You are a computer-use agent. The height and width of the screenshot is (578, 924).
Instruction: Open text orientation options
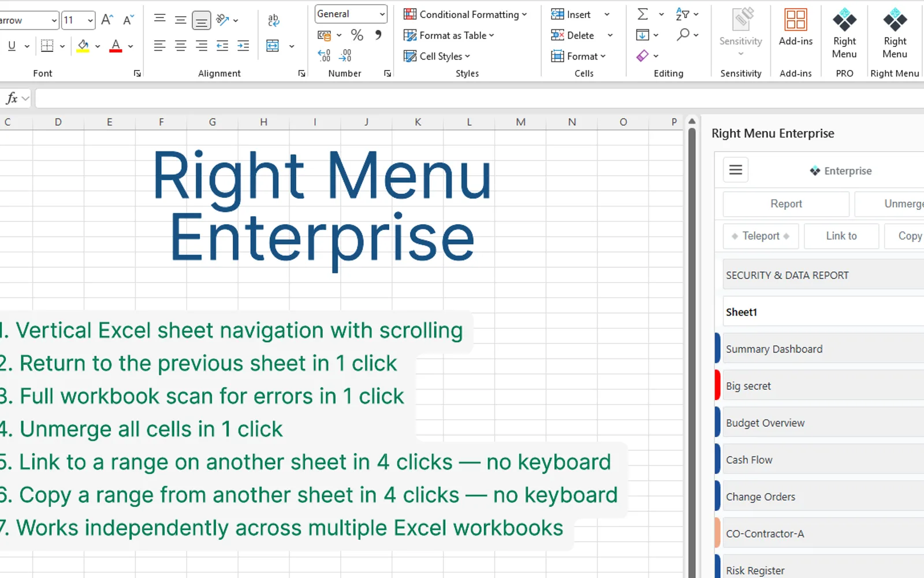228,20
